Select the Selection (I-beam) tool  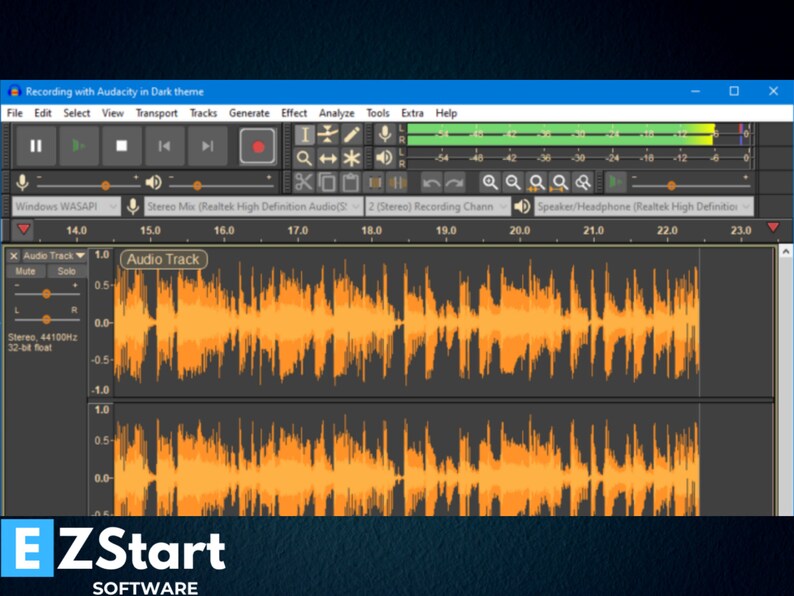pos(304,135)
